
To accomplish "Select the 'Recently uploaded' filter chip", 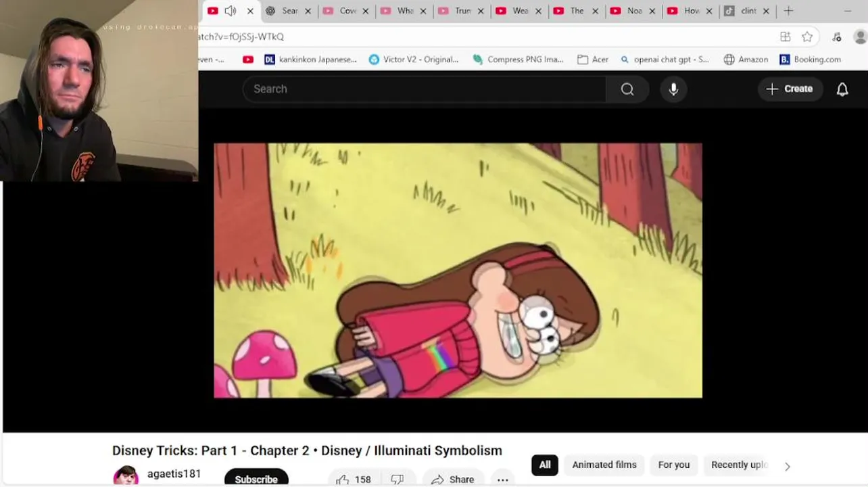I will pyautogui.click(x=740, y=465).
